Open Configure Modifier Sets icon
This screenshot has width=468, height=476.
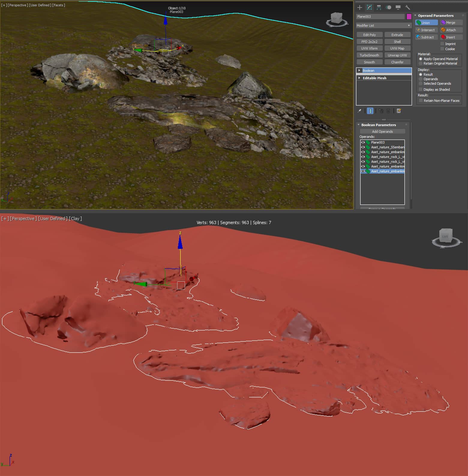tap(399, 111)
